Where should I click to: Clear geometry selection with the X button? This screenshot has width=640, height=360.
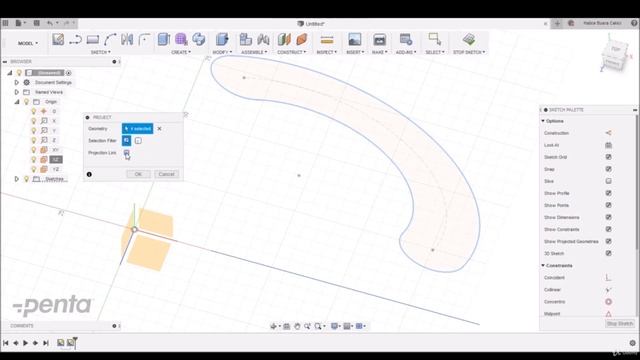[x=160, y=129]
